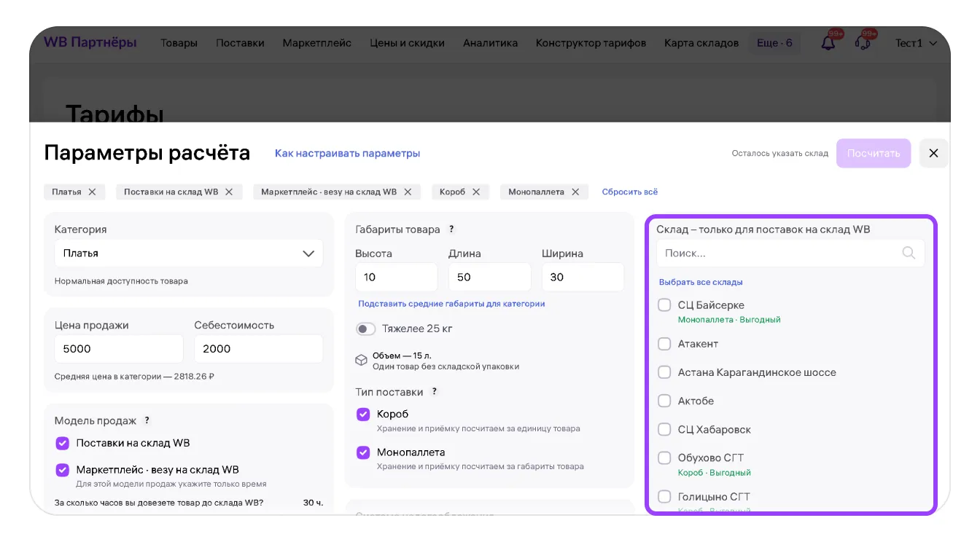Click the Себестоимость field

click(x=258, y=349)
